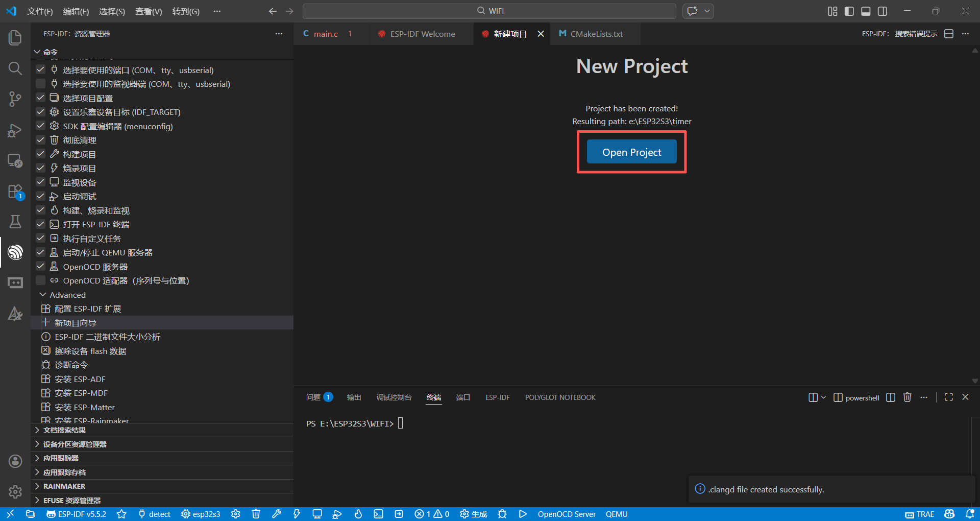Toggle checkbox for 选择要使用的端口
The height and width of the screenshot is (521, 980).
point(41,69)
